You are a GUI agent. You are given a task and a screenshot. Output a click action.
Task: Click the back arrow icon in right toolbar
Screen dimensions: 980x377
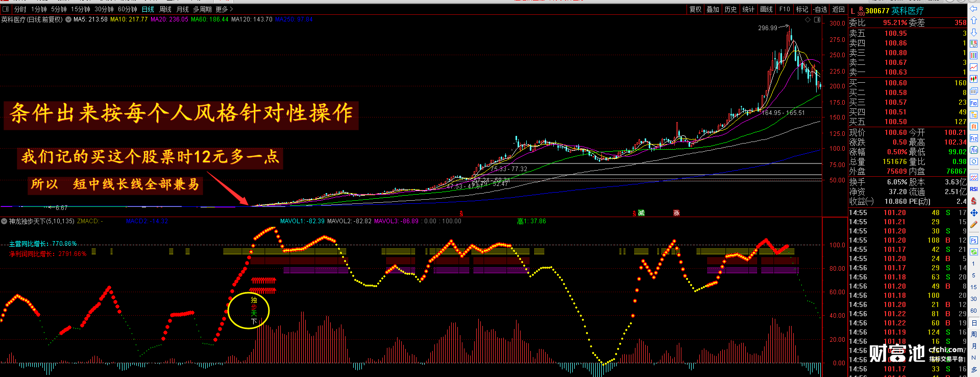coord(974,9)
